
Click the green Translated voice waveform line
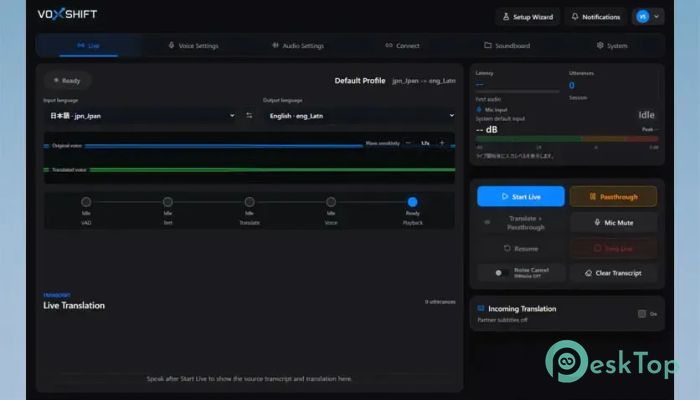pos(272,170)
